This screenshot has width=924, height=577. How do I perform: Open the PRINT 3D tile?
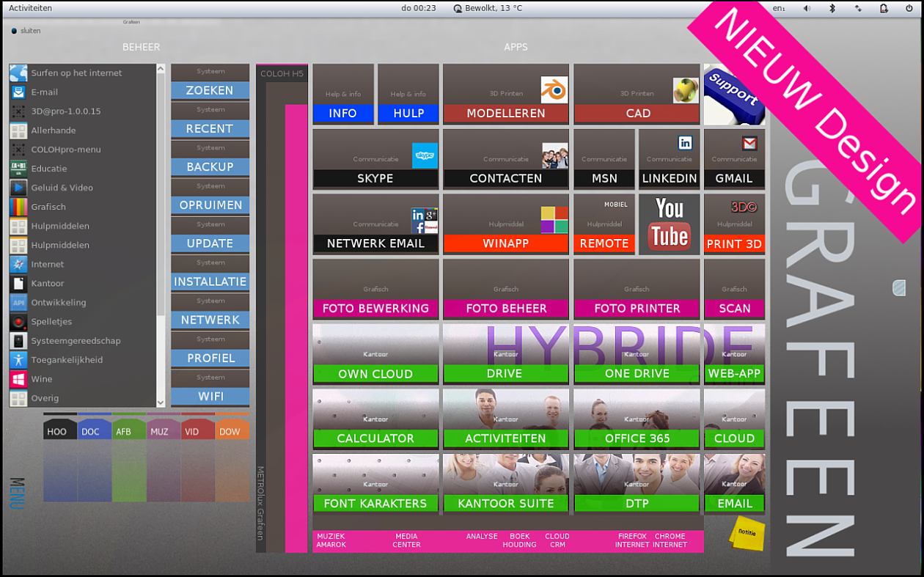pos(734,224)
